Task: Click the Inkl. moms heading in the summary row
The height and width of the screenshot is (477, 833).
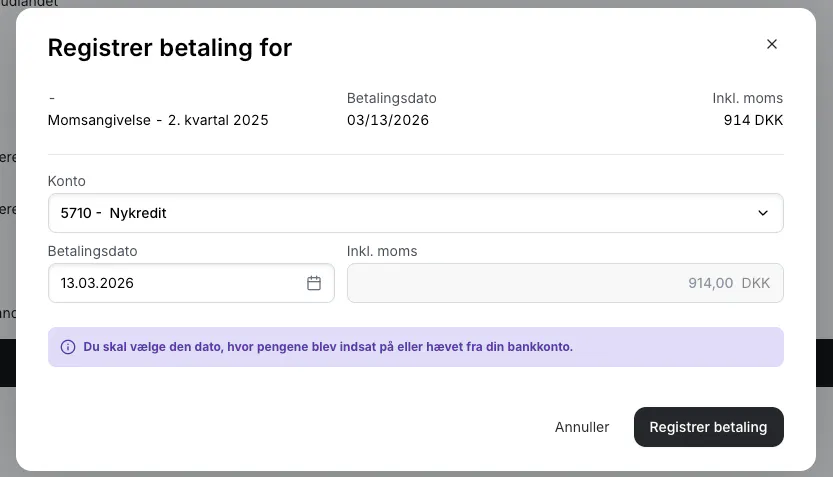Action: tap(747, 98)
